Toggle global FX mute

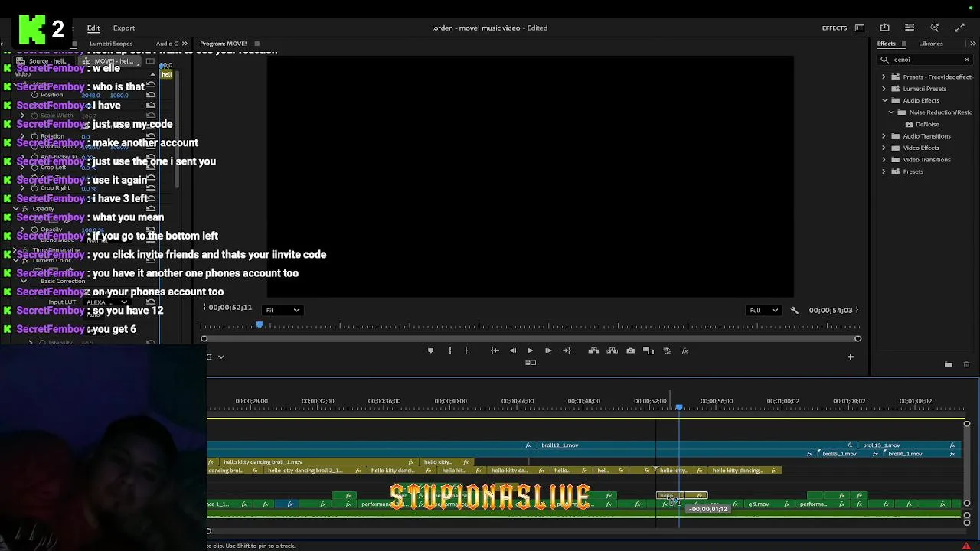(684, 350)
